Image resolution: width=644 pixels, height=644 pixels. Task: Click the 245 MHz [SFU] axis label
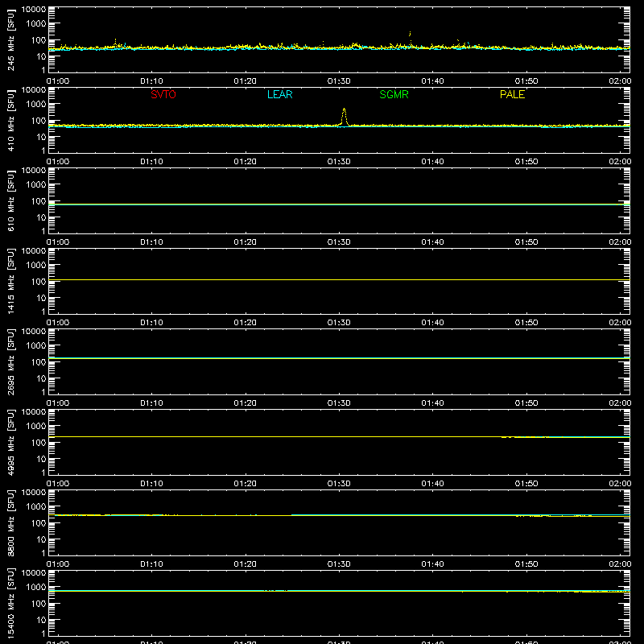[x=10, y=39]
